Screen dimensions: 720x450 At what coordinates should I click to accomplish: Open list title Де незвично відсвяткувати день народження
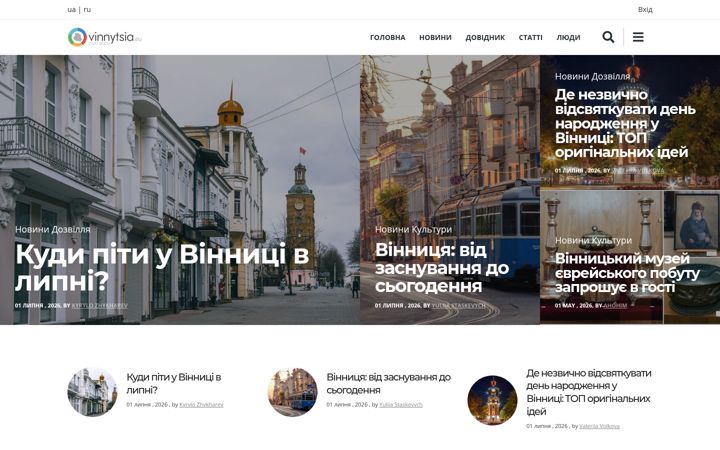coord(589,392)
